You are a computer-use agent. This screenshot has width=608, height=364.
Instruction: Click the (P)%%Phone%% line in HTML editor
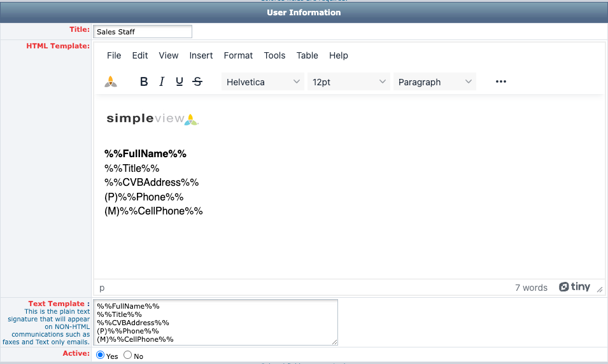point(144,197)
